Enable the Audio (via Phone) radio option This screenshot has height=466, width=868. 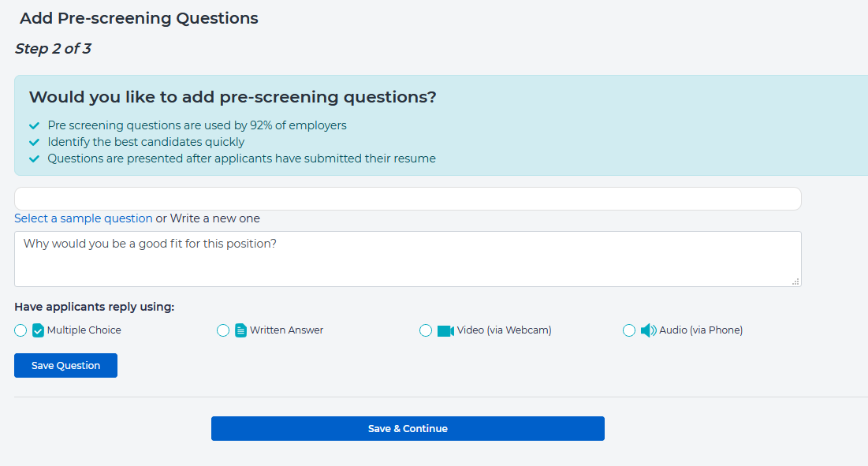click(x=629, y=330)
